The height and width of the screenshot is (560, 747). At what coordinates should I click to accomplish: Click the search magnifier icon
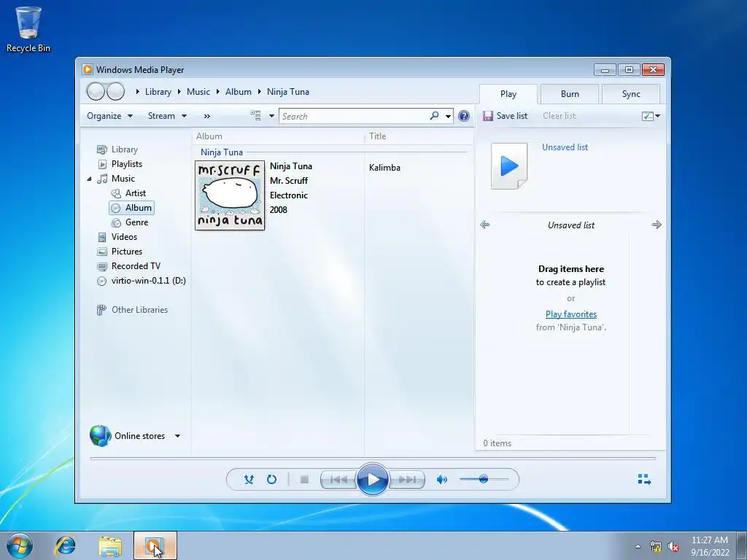click(x=434, y=116)
